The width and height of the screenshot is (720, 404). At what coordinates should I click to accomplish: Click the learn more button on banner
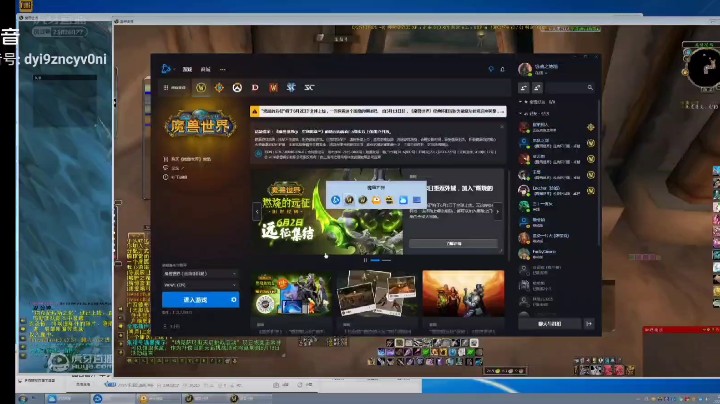pyautogui.click(x=454, y=244)
